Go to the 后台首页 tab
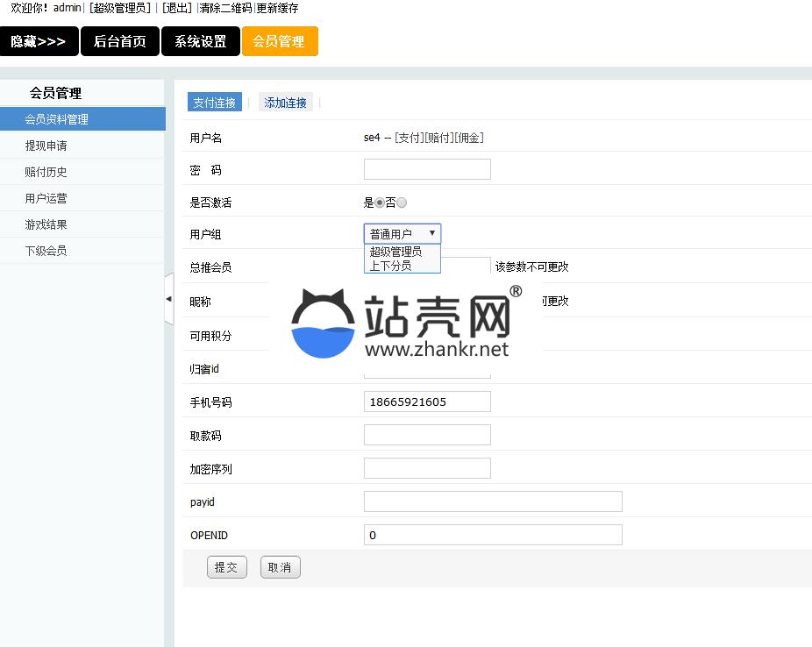812x647 pixels. (120, 41)
